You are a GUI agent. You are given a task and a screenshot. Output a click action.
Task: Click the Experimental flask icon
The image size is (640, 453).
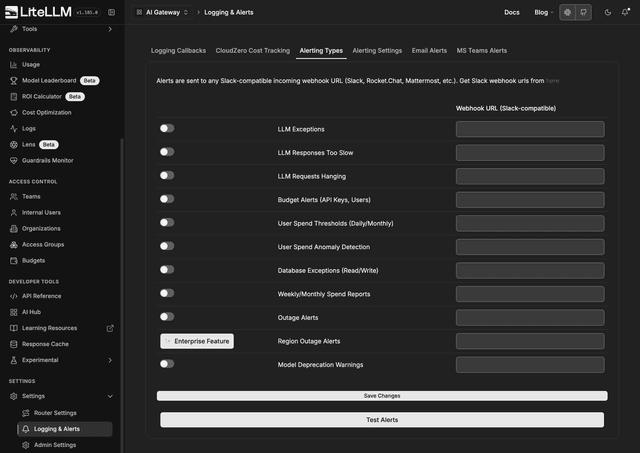13,360
